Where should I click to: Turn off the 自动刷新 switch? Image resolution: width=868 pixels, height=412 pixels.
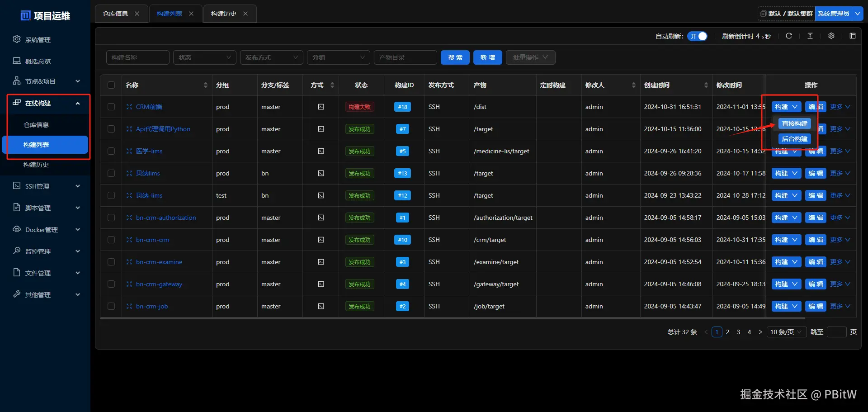[698, 36]
